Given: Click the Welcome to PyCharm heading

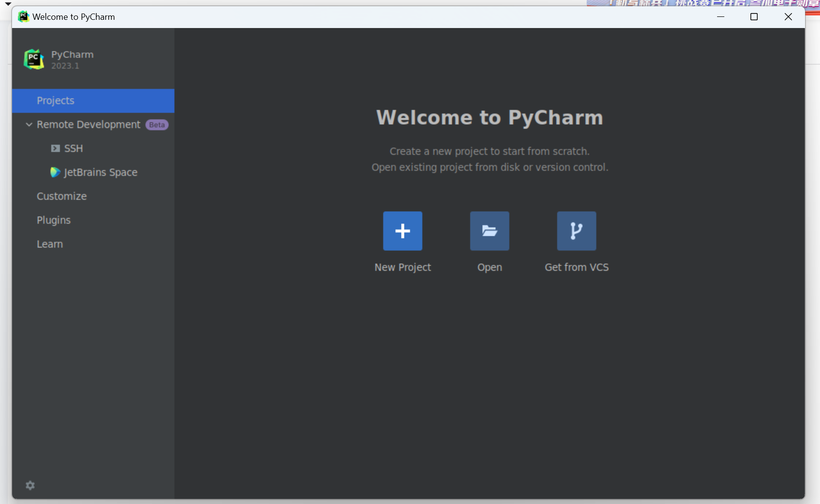Looking at the screenshot, I should [489, 117].
